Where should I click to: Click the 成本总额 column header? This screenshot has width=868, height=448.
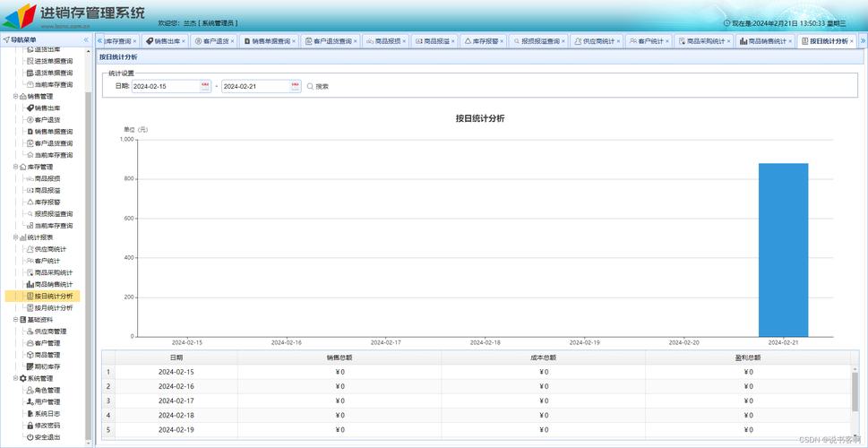click(x=544, y=358)
